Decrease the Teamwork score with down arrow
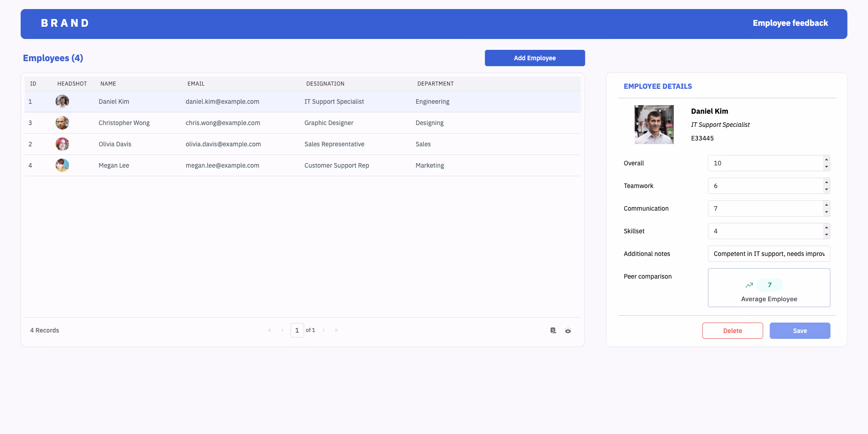 click(826, 189)
